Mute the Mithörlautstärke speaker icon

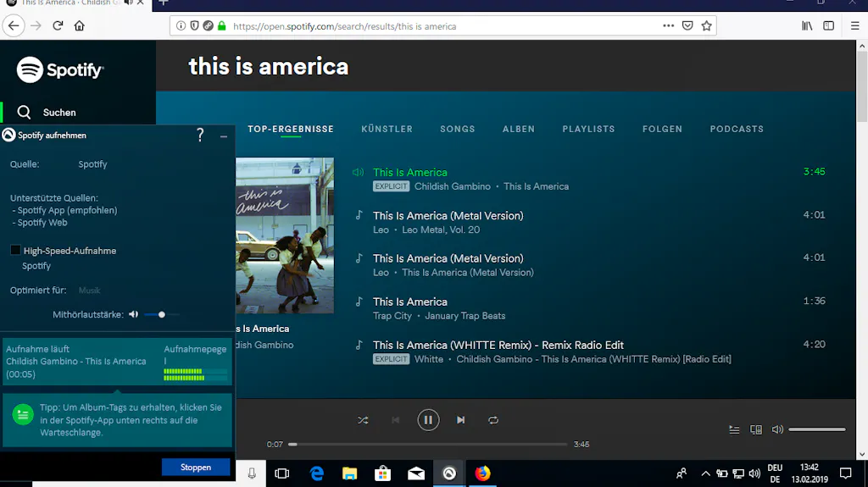133,314
